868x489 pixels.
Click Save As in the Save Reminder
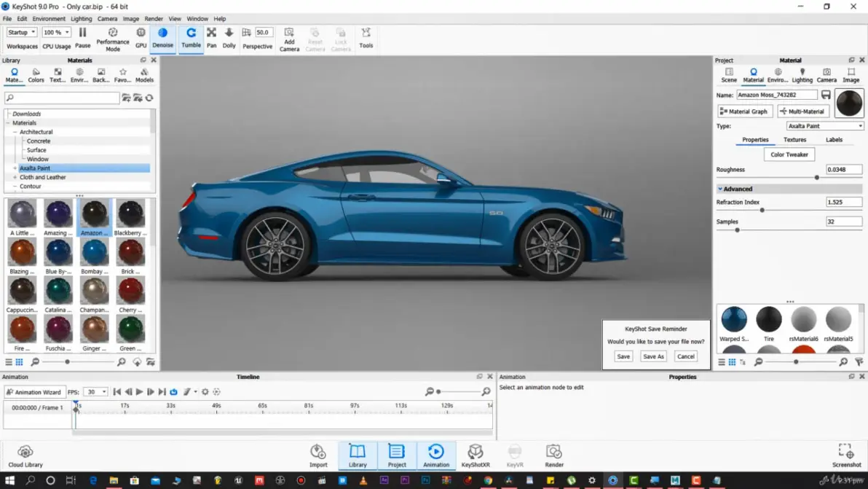[653, 356]
